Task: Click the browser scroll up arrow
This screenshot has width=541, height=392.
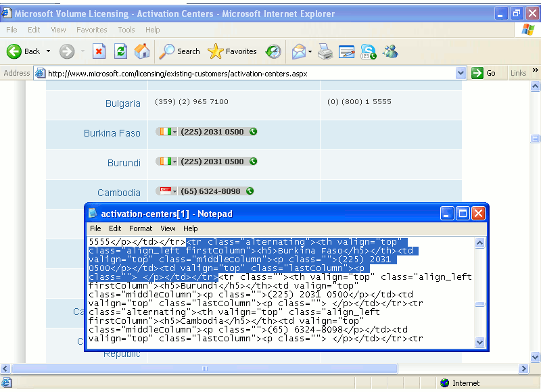Action: click(x=535, y=87)
